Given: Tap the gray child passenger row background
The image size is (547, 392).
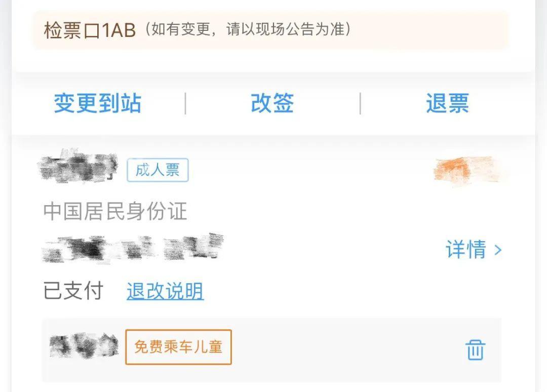Looking at the screenshot, I should click(272, 350).
